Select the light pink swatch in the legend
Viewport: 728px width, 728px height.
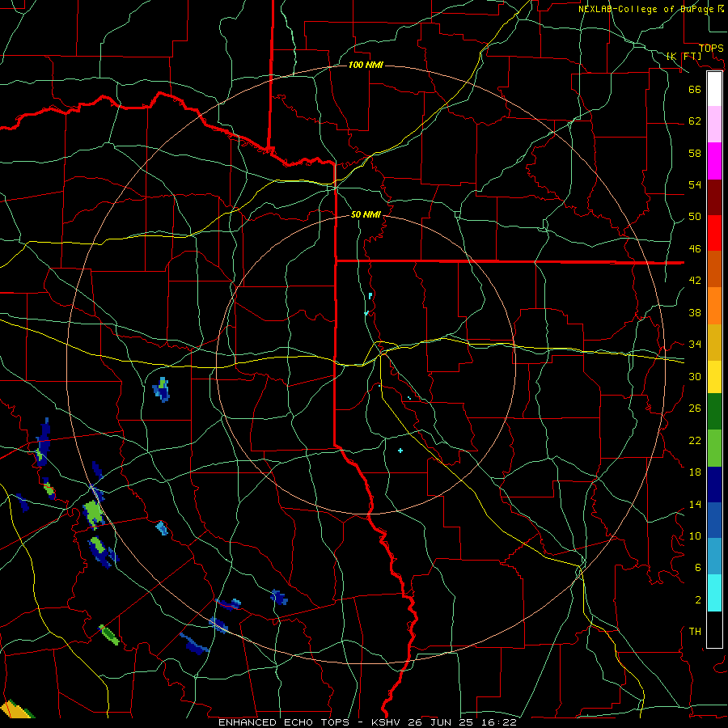[x=714, y=124]
